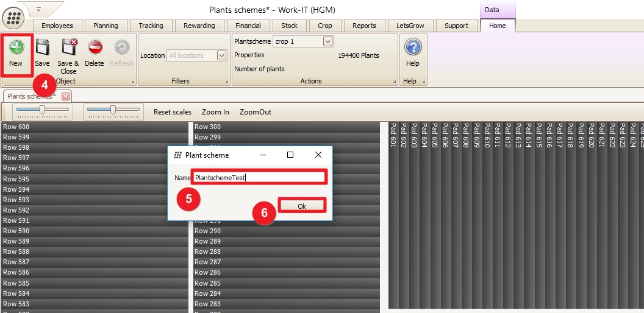This screenshot has height=313, width=644.
Task: Go to the Reports tab
Action: pos(364,26)
